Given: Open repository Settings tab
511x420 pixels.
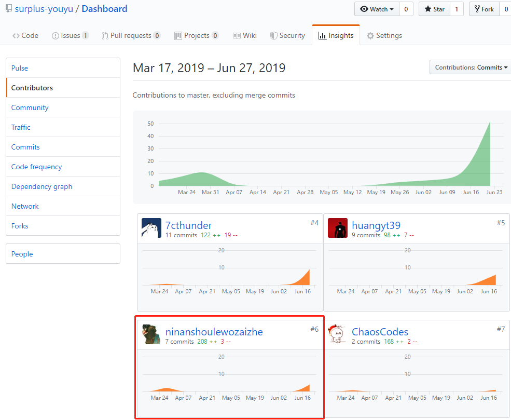Looking at the screenshot, I should pyautogui.click(x=384, y=36).
